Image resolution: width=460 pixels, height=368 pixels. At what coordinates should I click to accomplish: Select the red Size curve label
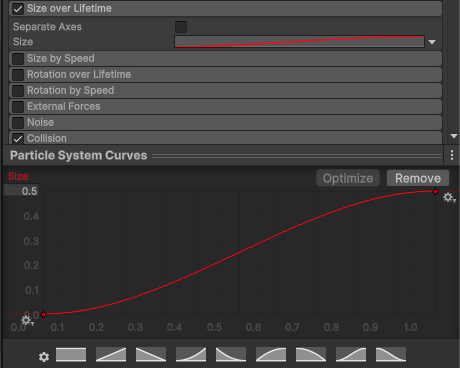pos(18,176)
